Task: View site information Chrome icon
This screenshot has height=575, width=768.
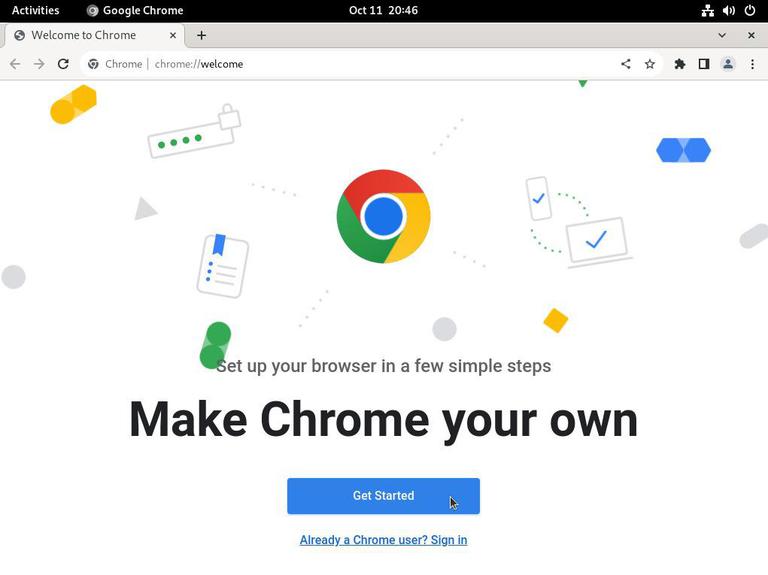Action: [x=94, y=64]
